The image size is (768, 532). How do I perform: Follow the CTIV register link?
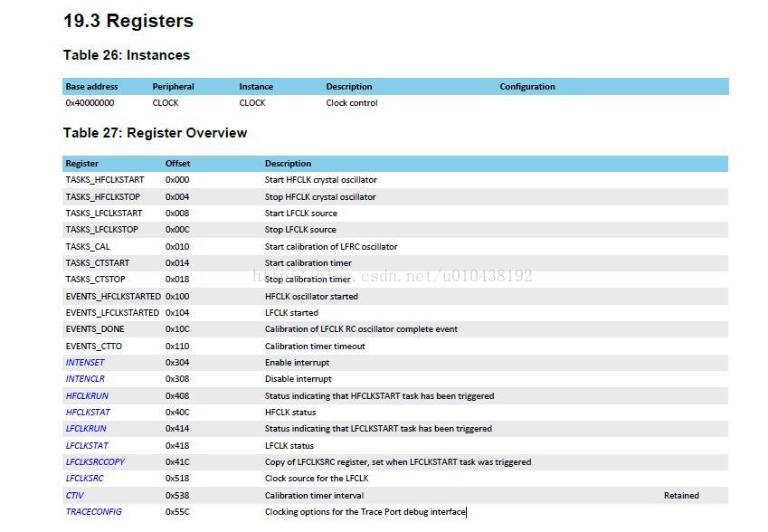(75, 495)
